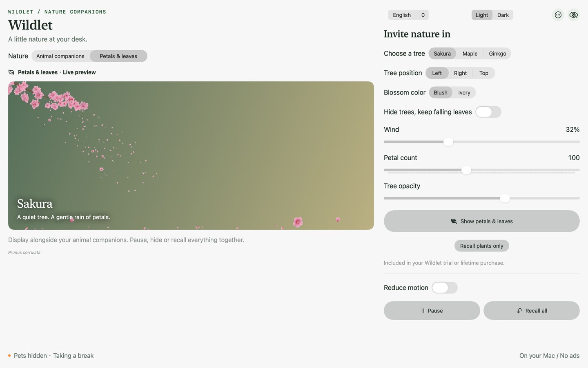This screenshot has height=368, width=588.
Task: Click Recall plants only button
Action: point(482,246)
